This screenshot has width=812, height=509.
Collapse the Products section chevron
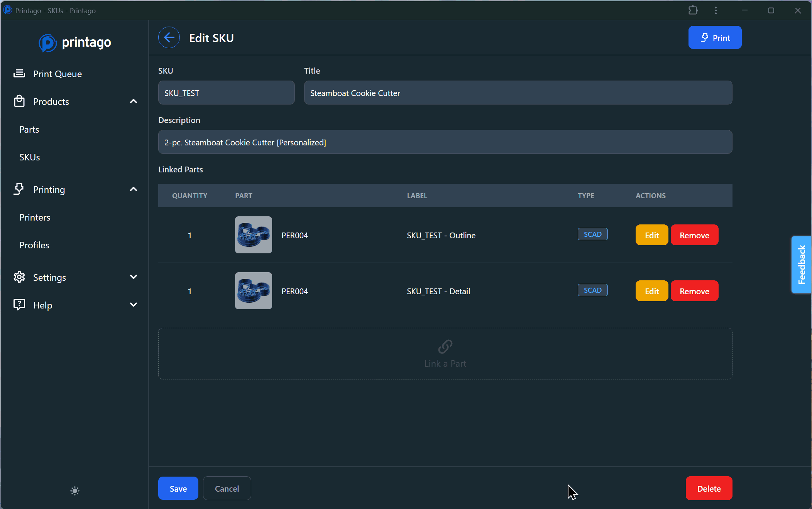click(x=134, y=101)
